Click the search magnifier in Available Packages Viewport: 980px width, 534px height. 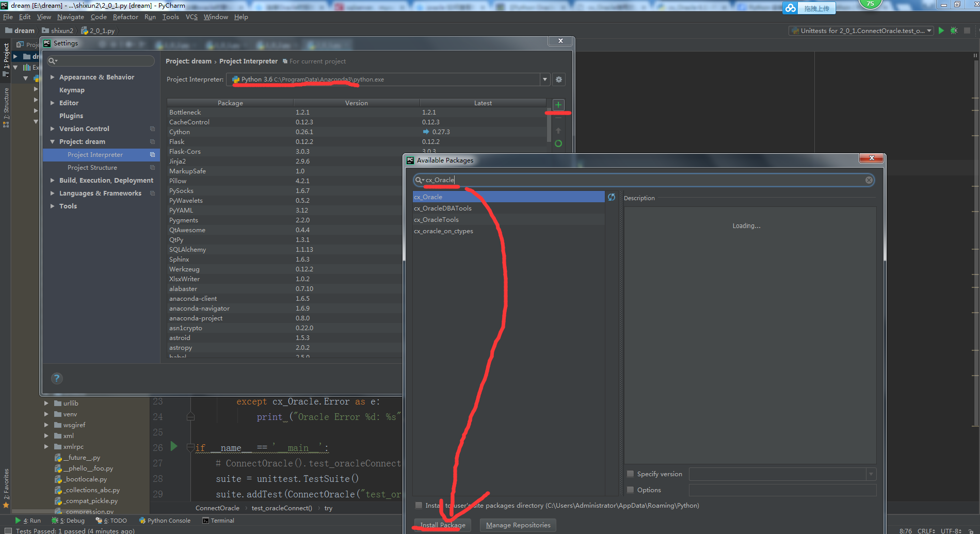click(x=419, y=180)
